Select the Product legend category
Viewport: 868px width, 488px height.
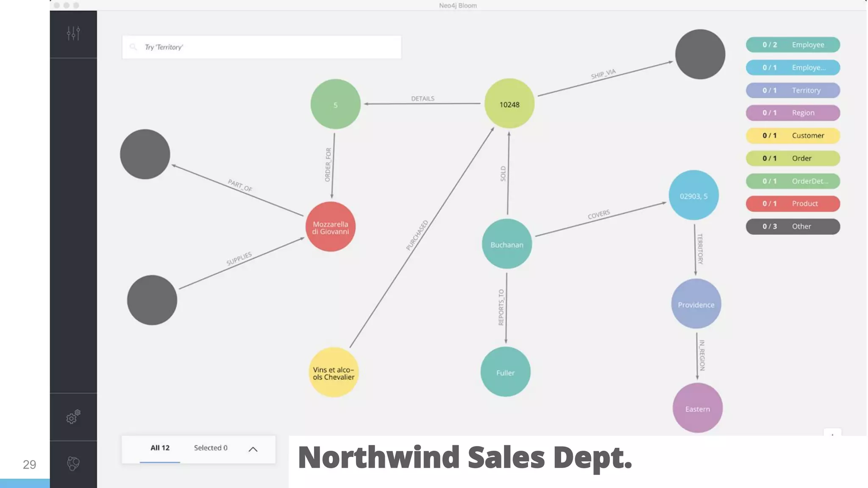(x=793, y=204)
